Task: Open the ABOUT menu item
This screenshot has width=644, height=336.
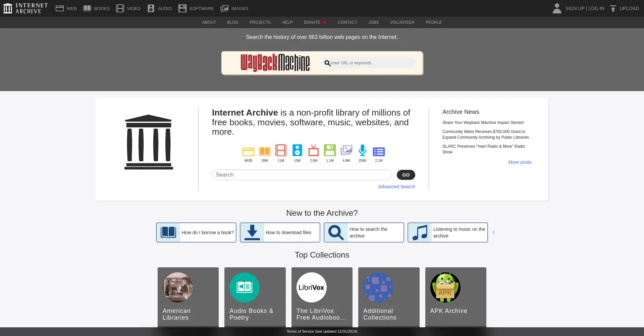Action: tap(209, 22)
